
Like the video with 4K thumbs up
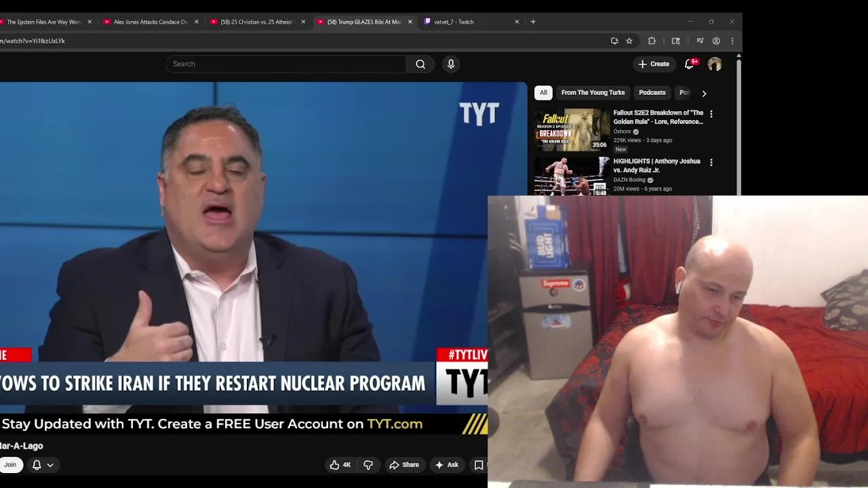(340, 464)
